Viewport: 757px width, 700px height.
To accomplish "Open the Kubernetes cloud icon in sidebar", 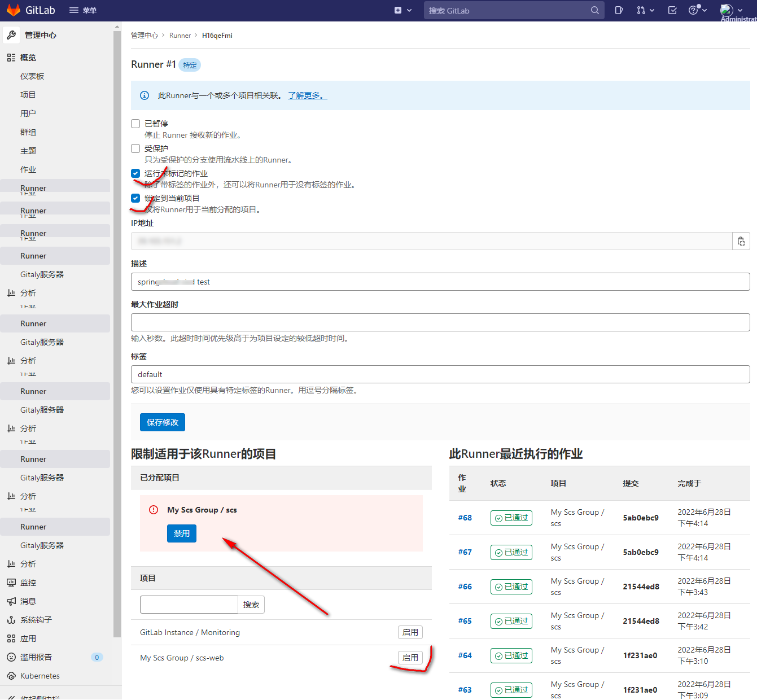I will (11, 676).
